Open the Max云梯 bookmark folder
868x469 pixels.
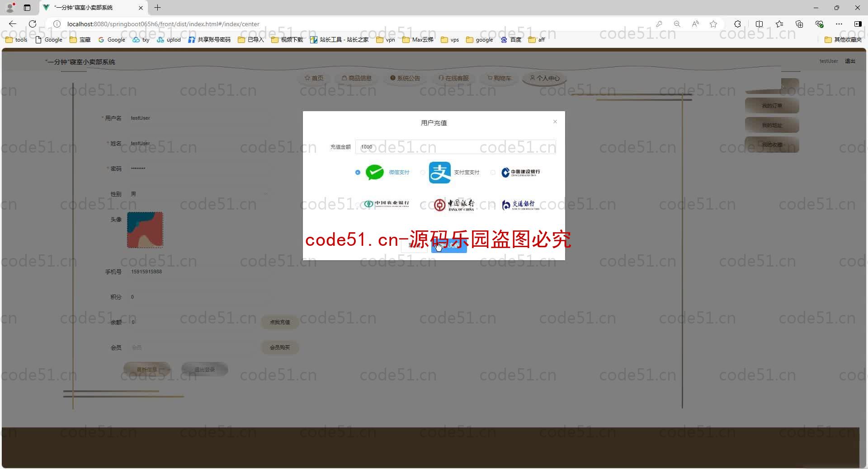click(x=418, y=40)
